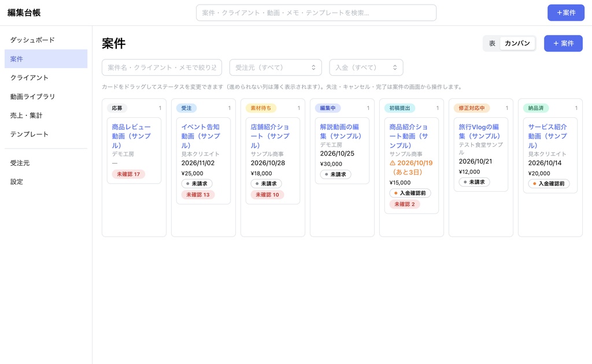This screenshot has width=592, height=364.
Task: Open イベント告知動画(サンプル) card link
Action: coord(201,136)
